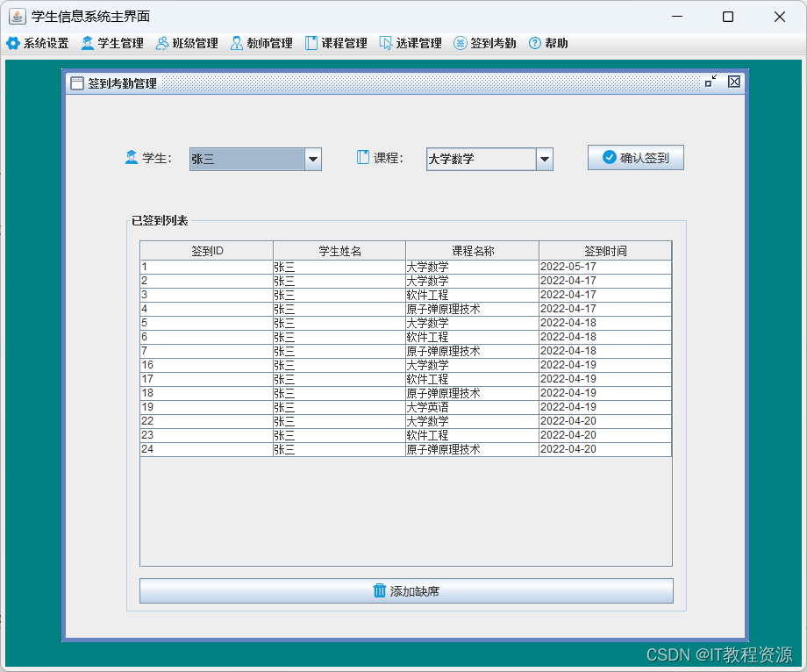This screenshot has width=807, height=672.
Task: Click the 确认签到 button
Action: (636, 157)
